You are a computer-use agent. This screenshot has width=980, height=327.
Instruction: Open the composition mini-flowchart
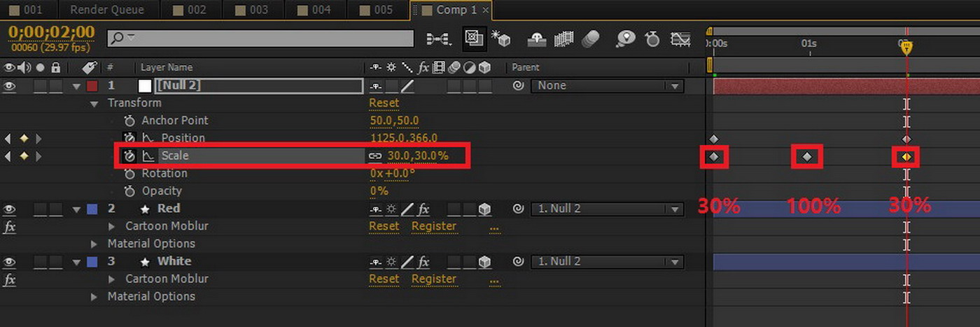[438, 39]
